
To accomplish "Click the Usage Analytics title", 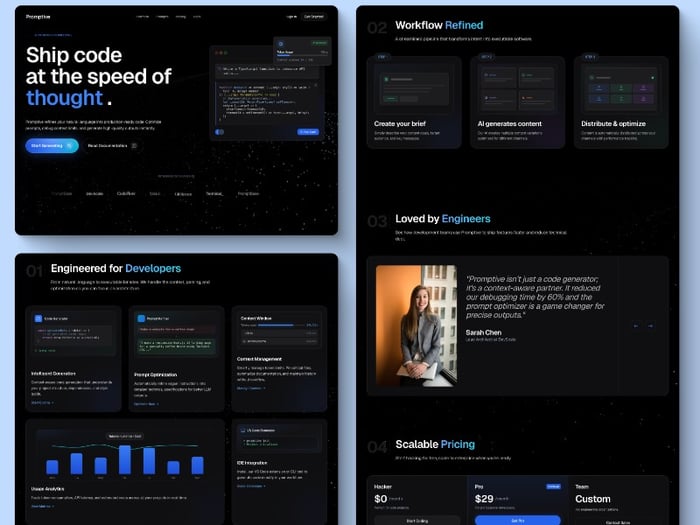I will [47, 489].
